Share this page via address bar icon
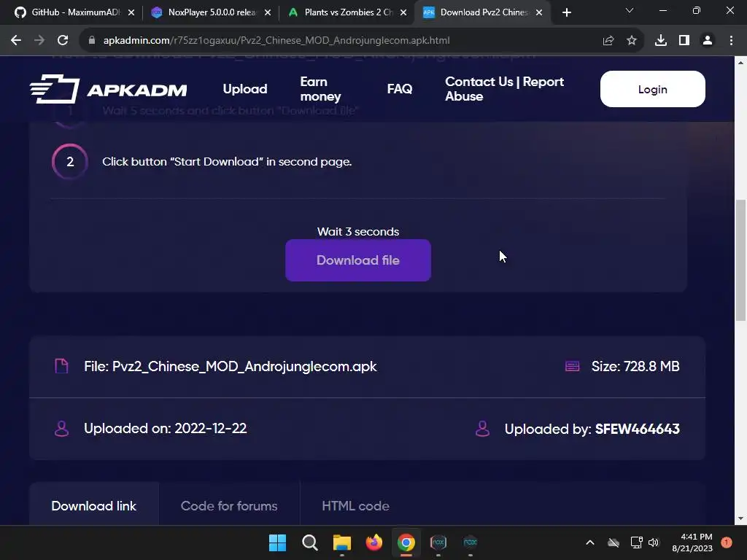Viewport: 747px width, 560px height. [x=608, y=41]
